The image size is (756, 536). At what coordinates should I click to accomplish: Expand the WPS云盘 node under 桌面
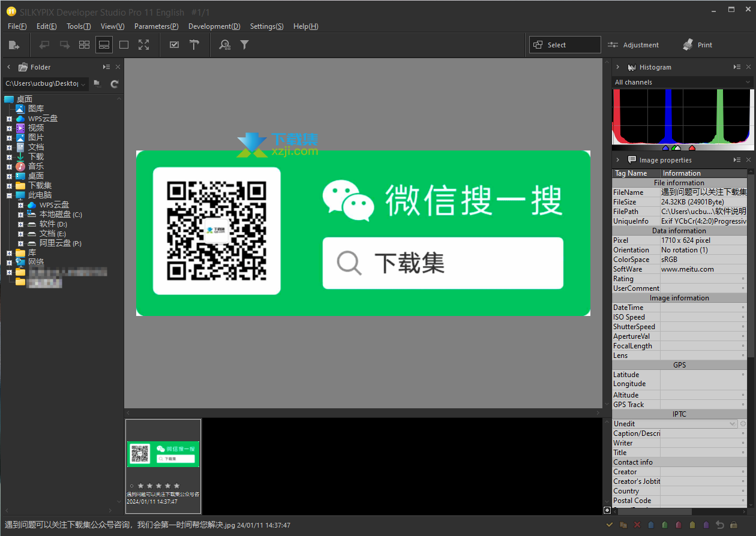click(9, 119)
